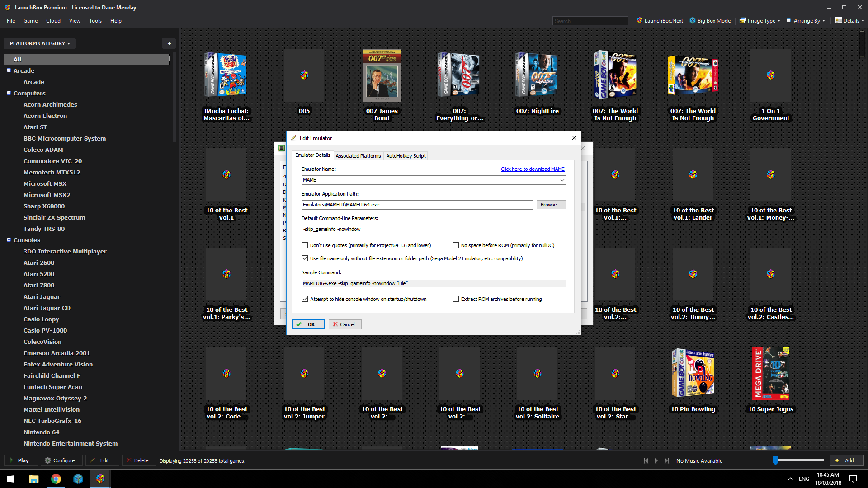The height and width of the screenshot is (488, 868).
Task: Open the Image Type dropdown
Action: 760,21
